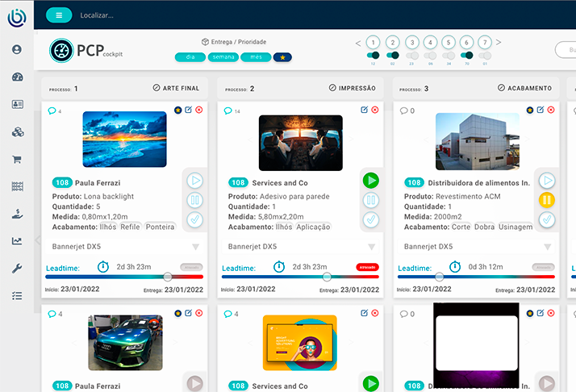This screenshot has width=576, height=392.
Task: Expand the Bannerjet DX5 dropdown on the Revestimento ACM card
Action: click(x=547, y=247)
